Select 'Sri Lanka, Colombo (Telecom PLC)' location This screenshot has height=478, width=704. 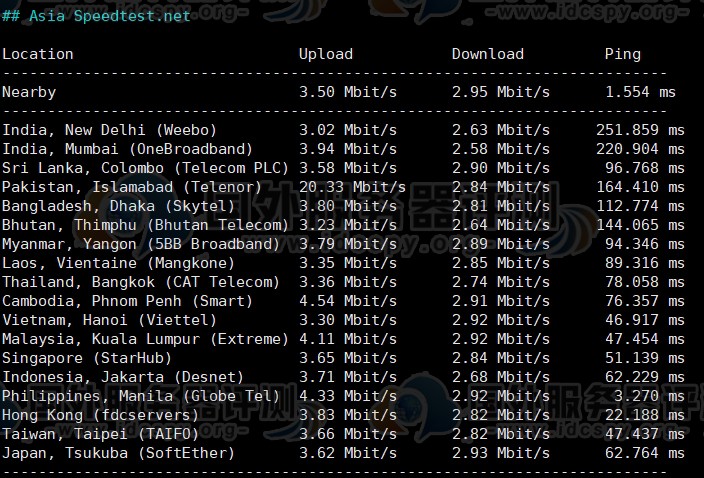click(x=145, y=168)
